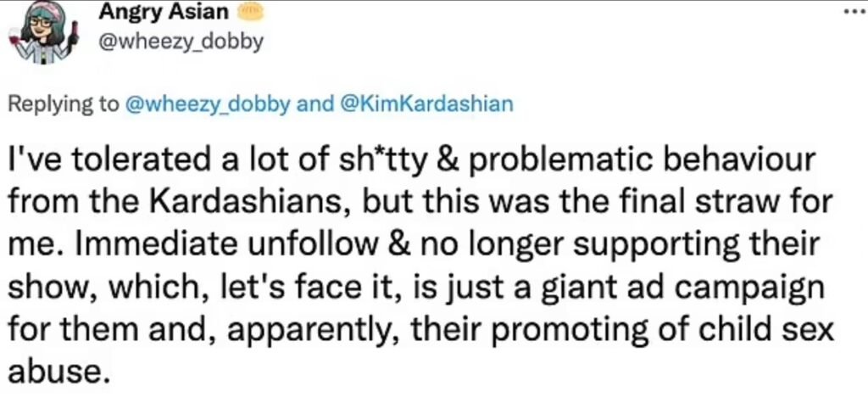Open the Angry Asian display name profile
The height and width of the screenshot is (403, 868).
(x=164, y=13)
